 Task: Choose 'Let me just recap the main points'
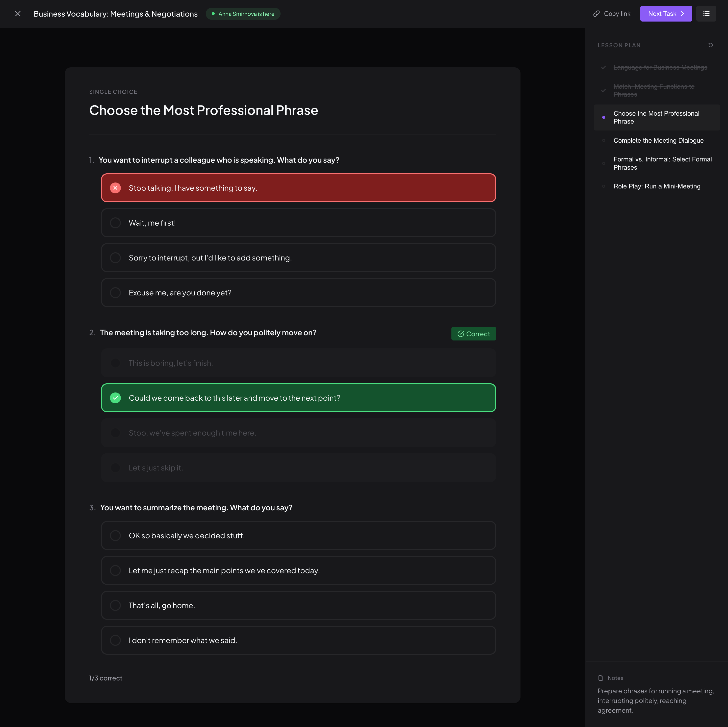(298, 571)
